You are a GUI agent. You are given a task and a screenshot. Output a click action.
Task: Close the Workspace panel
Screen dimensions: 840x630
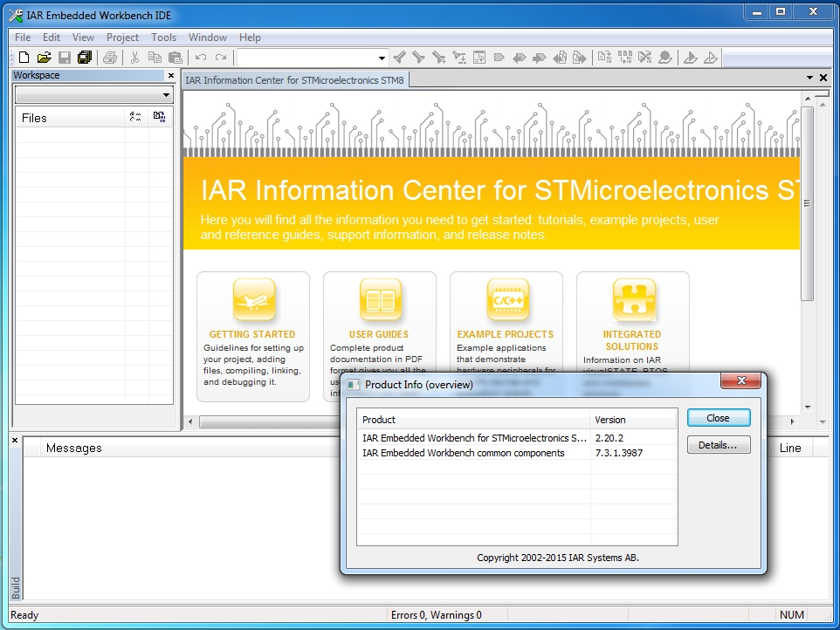[171, 75]
